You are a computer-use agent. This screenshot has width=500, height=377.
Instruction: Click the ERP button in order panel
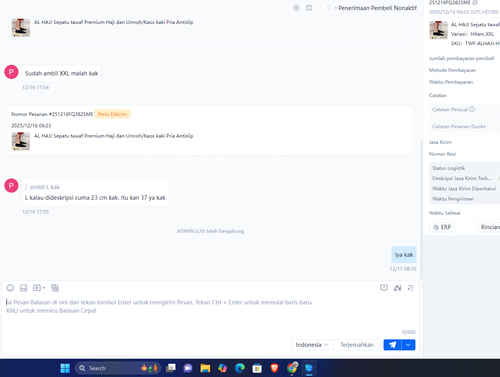pyautogui.click(x=442, y=227)
